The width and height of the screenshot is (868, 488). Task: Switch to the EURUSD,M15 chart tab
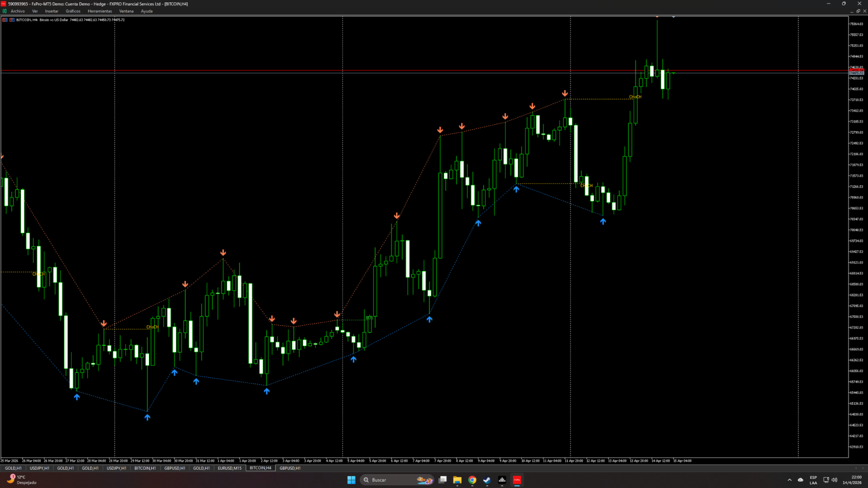click(229, 468)
